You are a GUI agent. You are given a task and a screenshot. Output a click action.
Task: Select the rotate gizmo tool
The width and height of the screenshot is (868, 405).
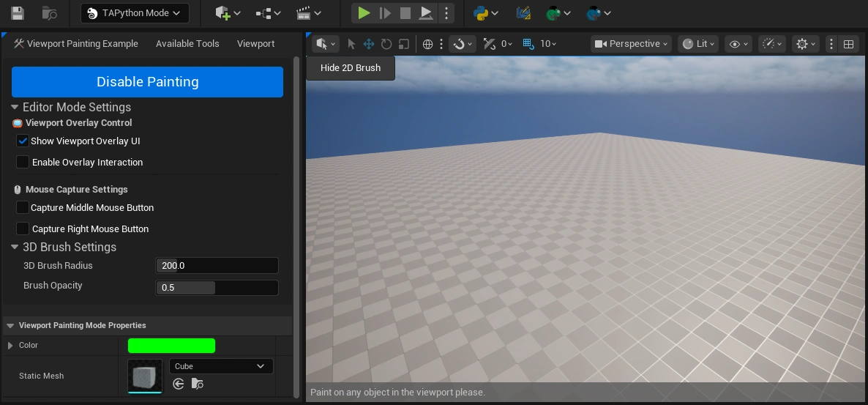pyautogui.click(x=386, y=44)
